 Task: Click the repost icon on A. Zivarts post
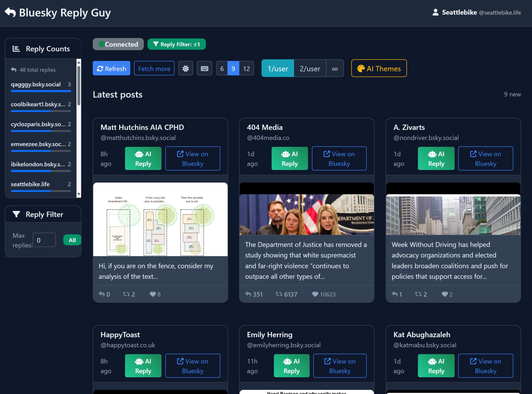click(418, 294)
